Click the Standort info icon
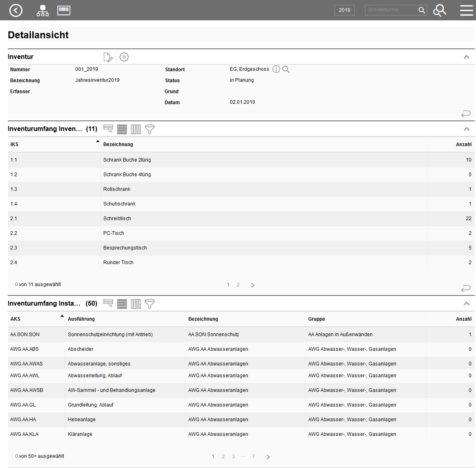 tap(276, 69)
